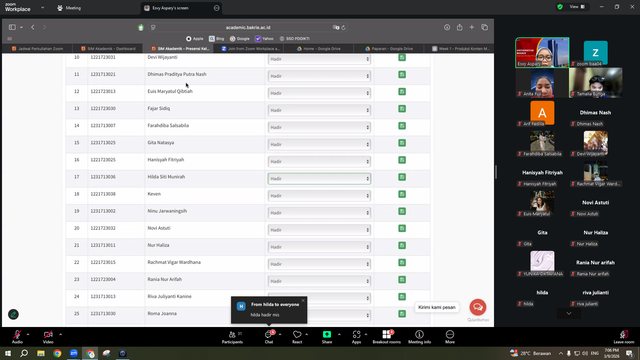Switch to Meeting tab in Zoom

pyautogui.click(x=69, y=8)
